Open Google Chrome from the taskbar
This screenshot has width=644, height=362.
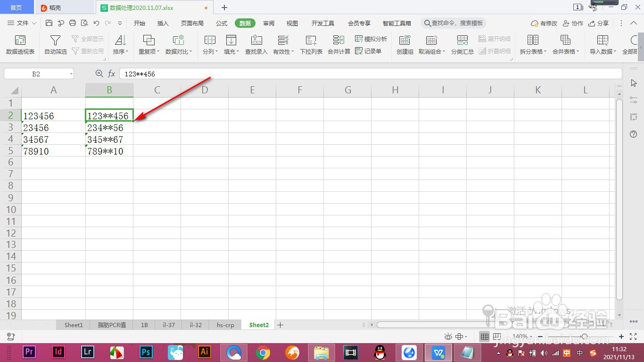pyautogui.click(x=263, y=352)
